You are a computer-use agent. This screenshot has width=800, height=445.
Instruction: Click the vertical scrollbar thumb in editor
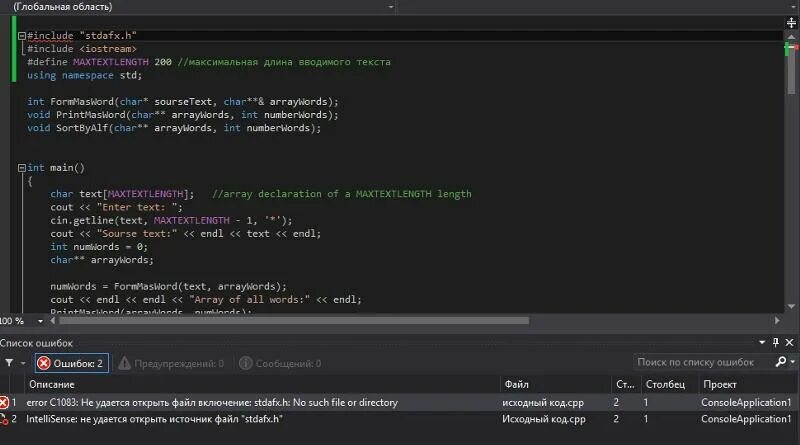(791, 69)
